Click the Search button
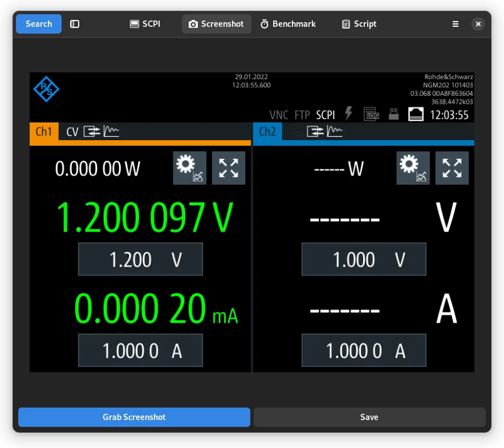Screen dimensions: 504x448 (x=39, y=24)
